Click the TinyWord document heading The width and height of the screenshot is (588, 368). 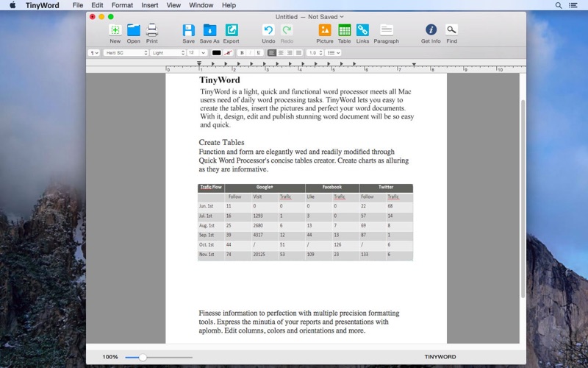pos(220,80)
